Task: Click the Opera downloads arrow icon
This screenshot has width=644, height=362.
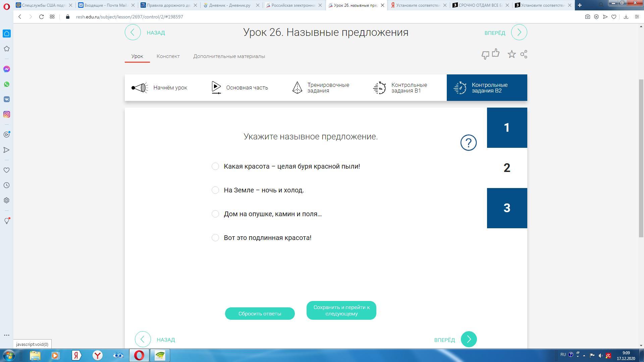Action: (x=626, y=17)
